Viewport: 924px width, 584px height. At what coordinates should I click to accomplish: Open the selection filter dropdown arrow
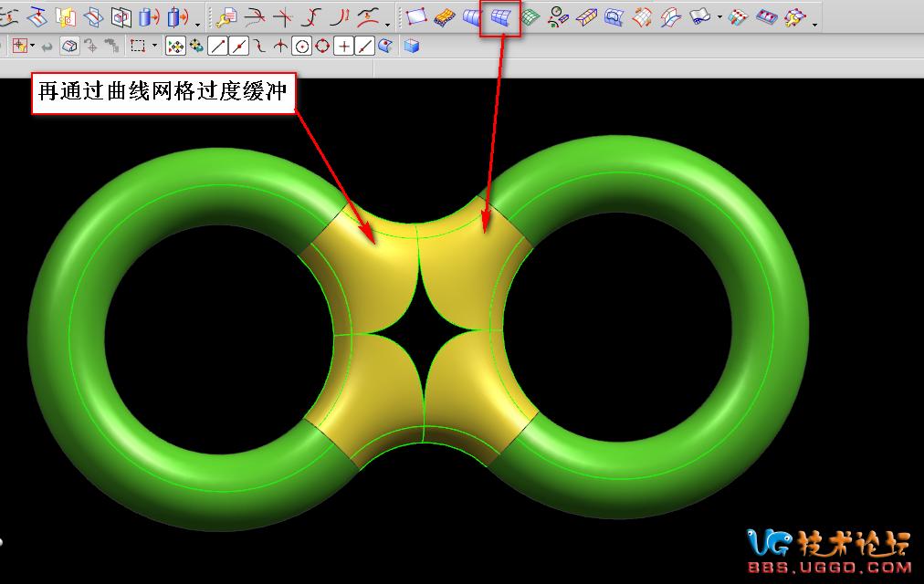[32, 46]
